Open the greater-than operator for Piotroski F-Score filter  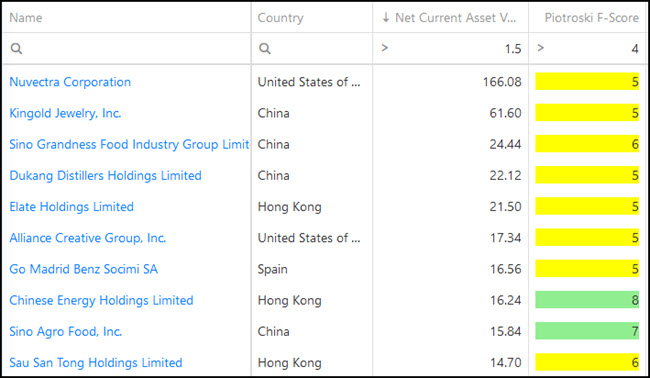(540, 48)
